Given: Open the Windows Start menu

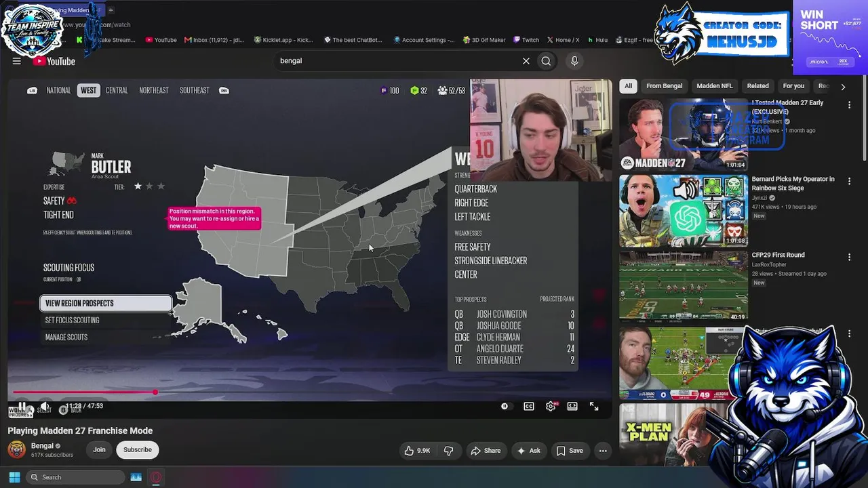Looking at the screenshot, I should tap(15, 477).
